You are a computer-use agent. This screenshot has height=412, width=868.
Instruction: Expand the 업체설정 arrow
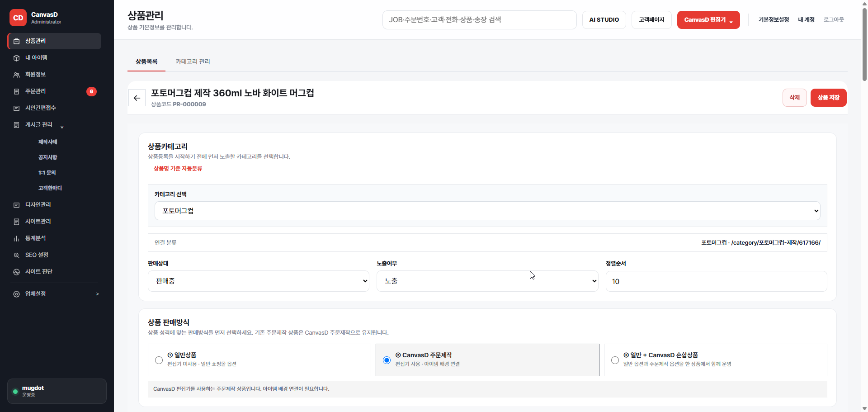coord(98,294)
